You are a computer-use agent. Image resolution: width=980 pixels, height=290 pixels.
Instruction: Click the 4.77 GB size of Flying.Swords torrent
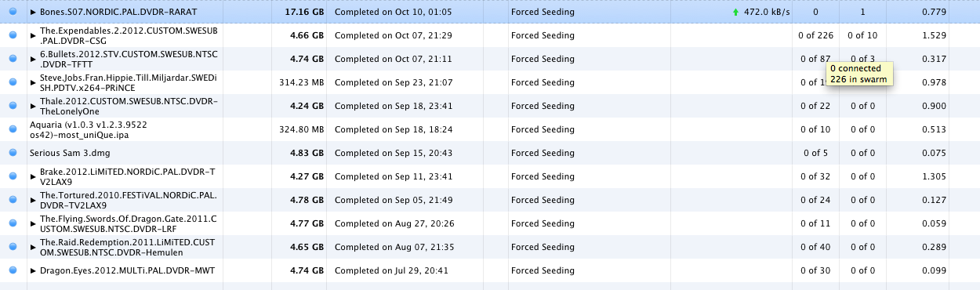coord(309,223)
